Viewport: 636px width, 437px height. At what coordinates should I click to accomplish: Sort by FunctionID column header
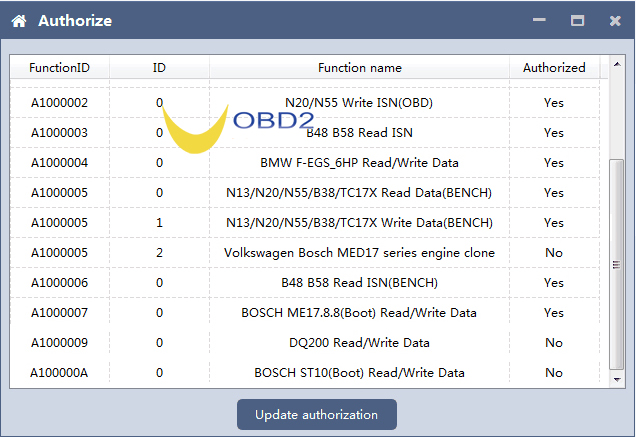coord(59,68)
